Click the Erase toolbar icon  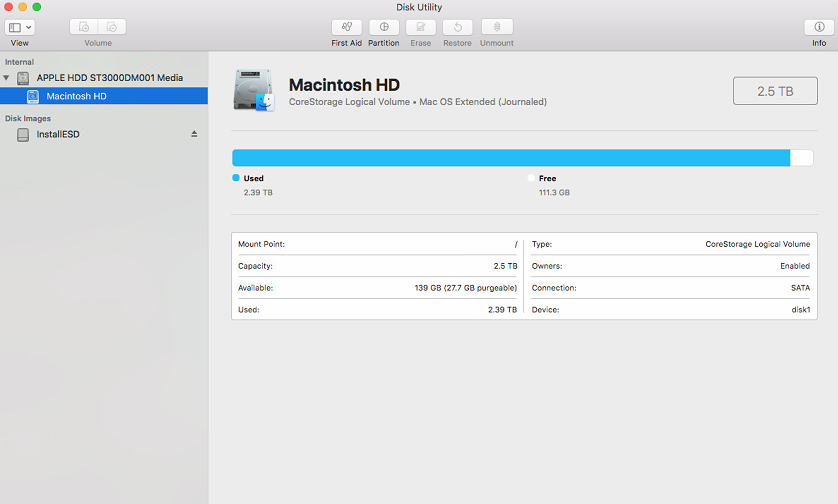point(421,27)
